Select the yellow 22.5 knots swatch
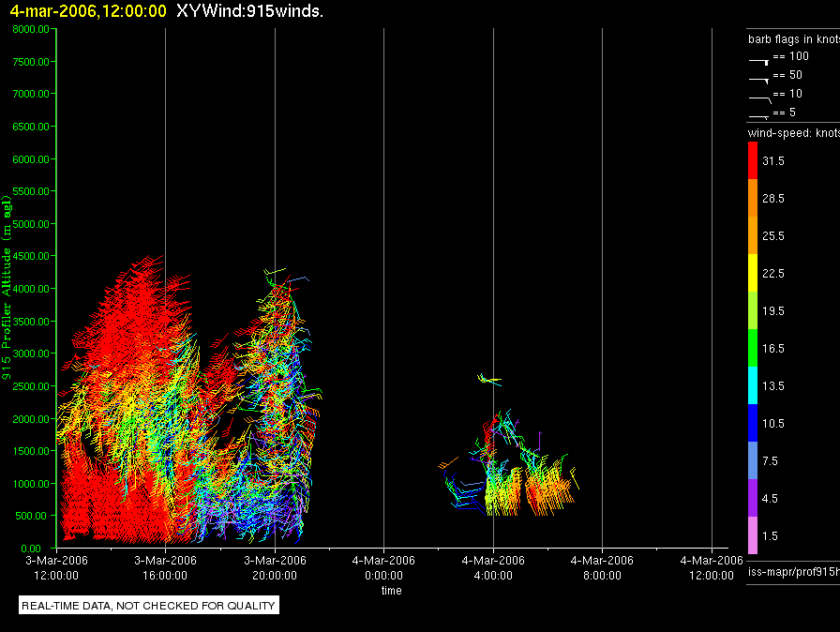Image resolution: width=840 pixels, height=632 pixels. 753,273
